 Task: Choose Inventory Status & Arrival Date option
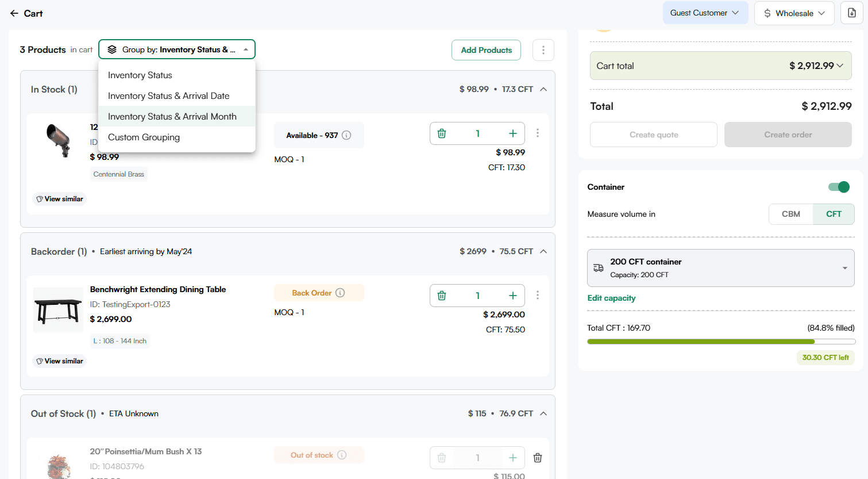tap(169, 96)
